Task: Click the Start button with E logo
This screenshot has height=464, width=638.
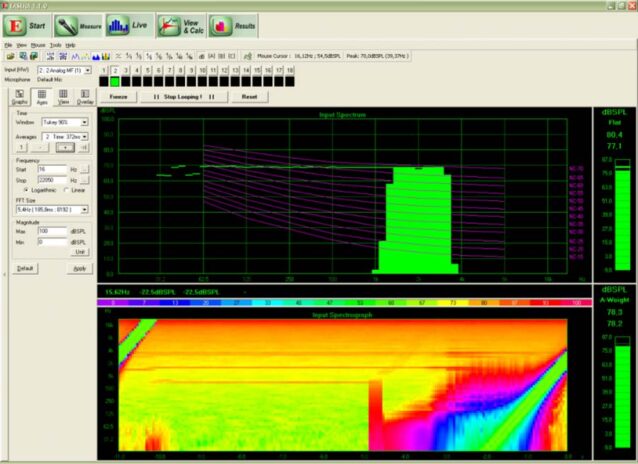Action: 27,26
